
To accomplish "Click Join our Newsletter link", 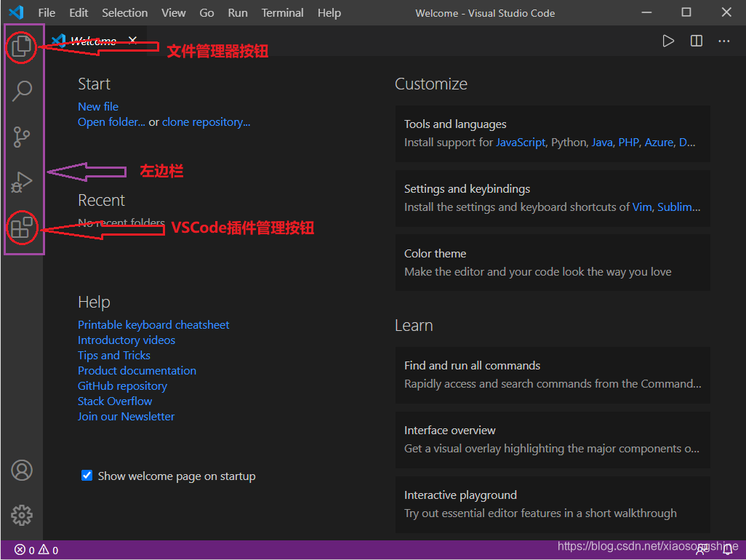I will [x=126, y=416].
